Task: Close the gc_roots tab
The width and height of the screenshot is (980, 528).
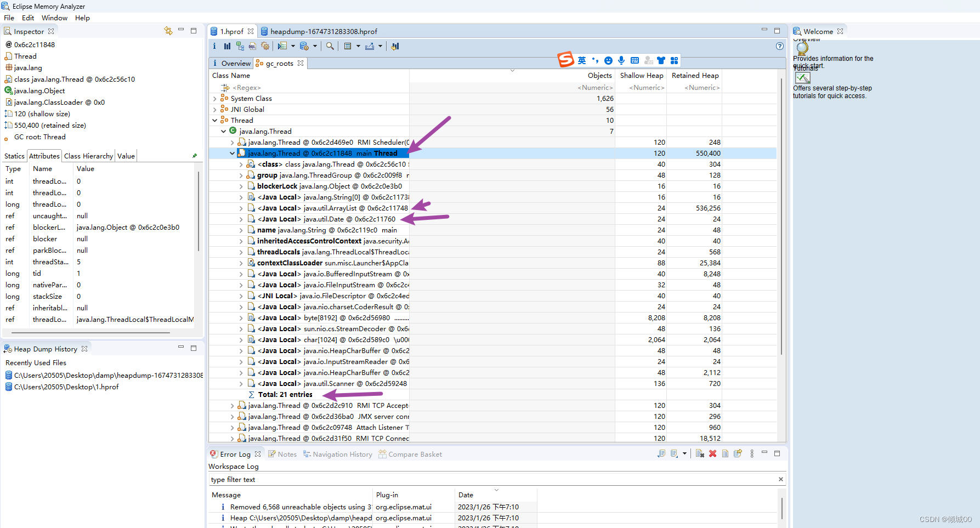Action: click(x=301, y=63)
